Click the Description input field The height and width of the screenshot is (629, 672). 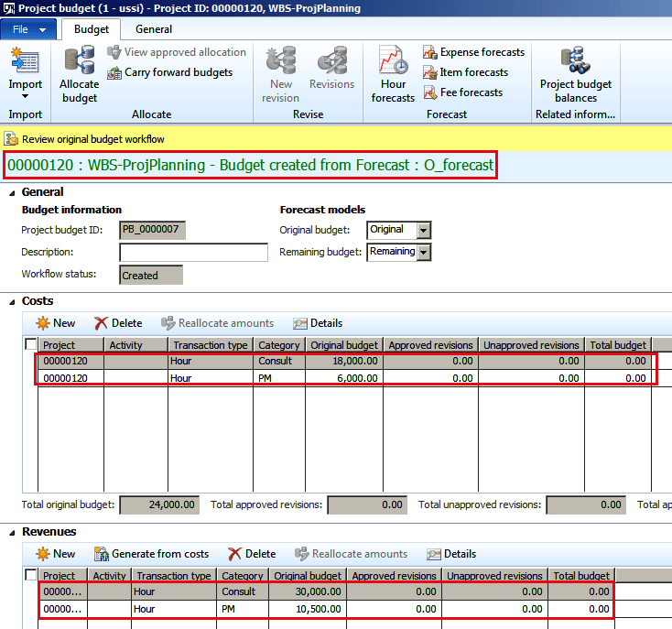pyautogui.click(x=193, y=253)
